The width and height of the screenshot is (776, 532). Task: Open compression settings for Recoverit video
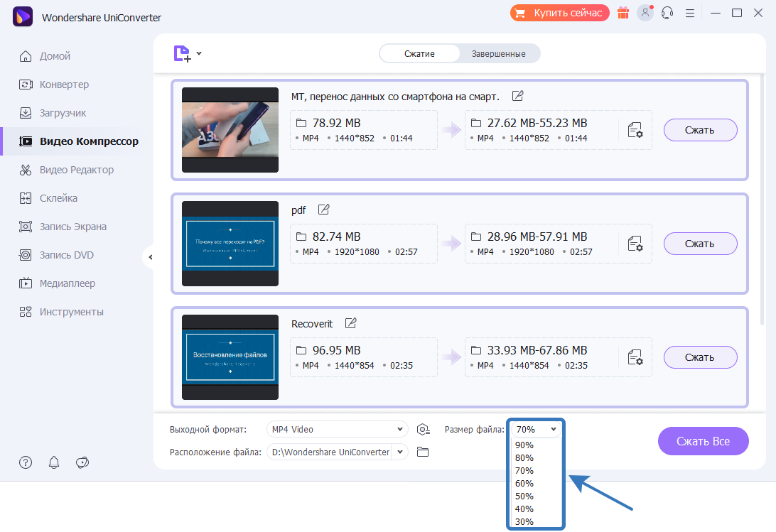(x=635, y=357)
